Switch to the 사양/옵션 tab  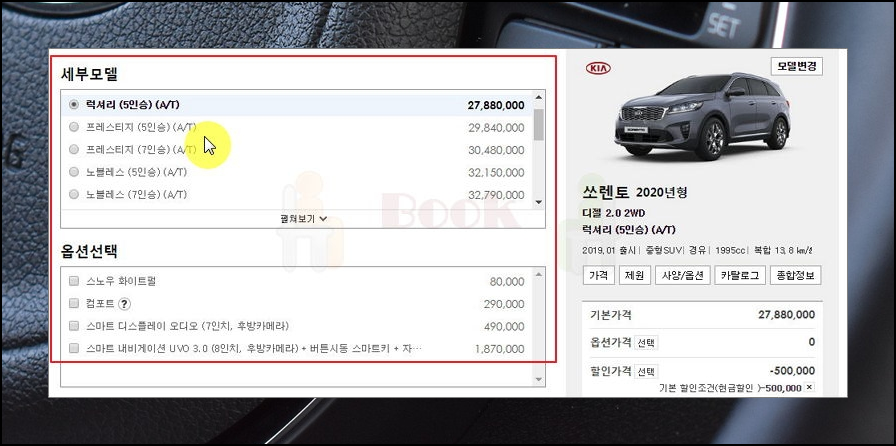(x=682, y=275)
